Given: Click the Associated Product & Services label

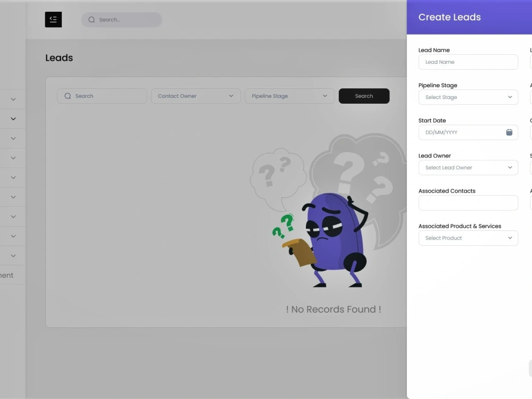Looking at the screenshot, I should click(460, 226).
